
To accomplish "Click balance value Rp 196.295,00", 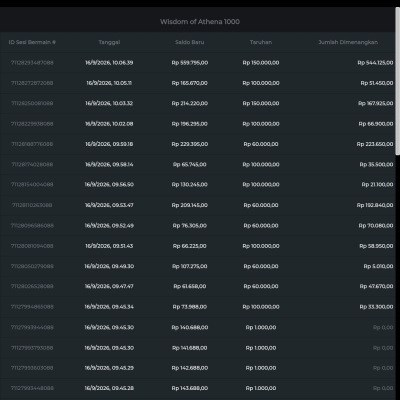I will 190,124.
